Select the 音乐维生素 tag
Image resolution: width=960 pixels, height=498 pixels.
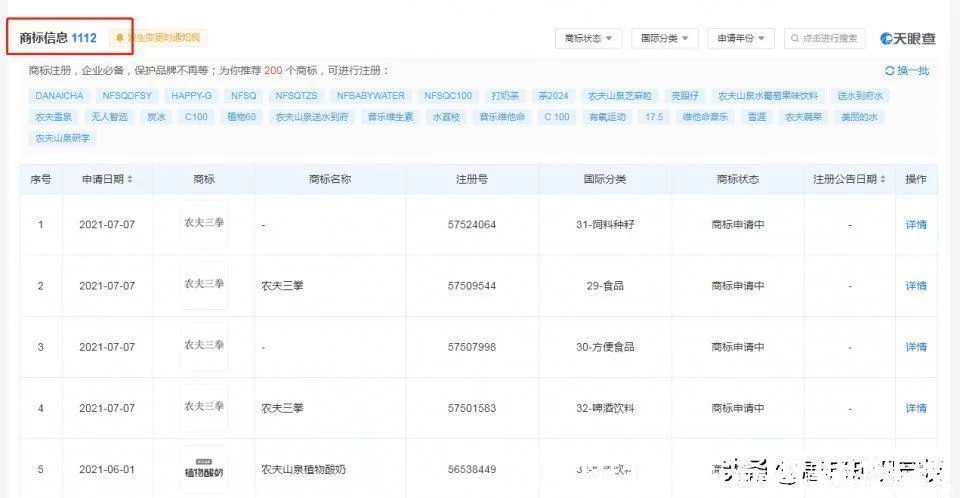[x=391, y=117]
